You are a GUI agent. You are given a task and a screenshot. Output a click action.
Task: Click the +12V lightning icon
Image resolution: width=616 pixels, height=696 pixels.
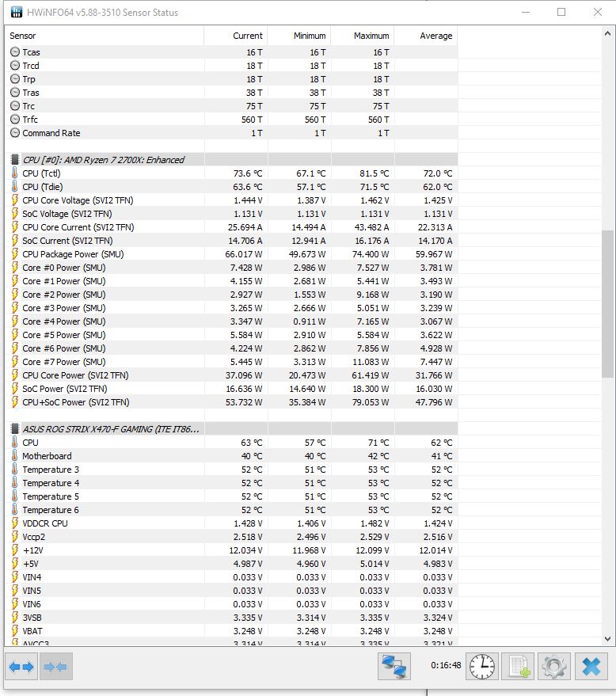(14, 550)
